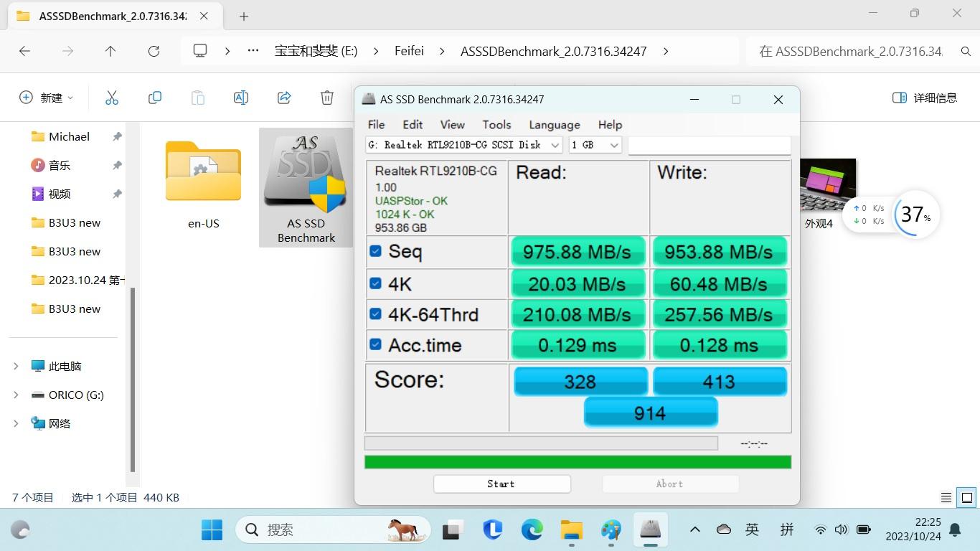Open a new Explorer tab
This screenshot has height=551, width=980.
(x=244, y=16)
